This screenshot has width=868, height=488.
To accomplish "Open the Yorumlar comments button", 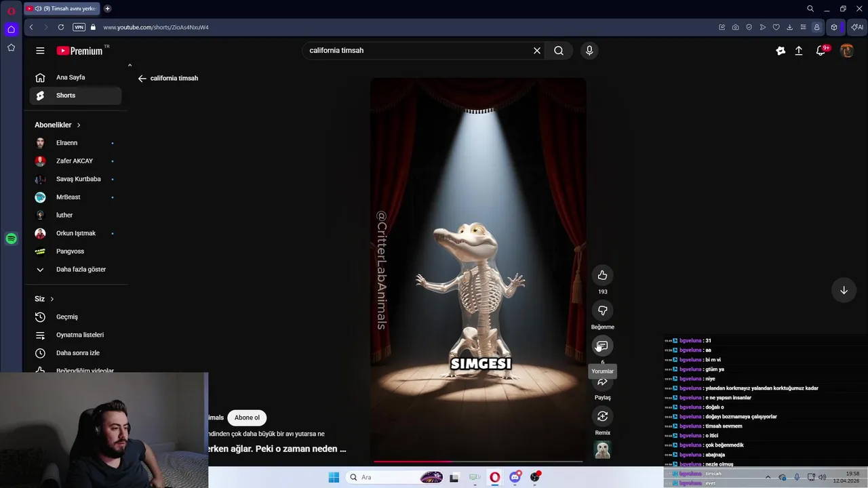I will click(602, 346).
